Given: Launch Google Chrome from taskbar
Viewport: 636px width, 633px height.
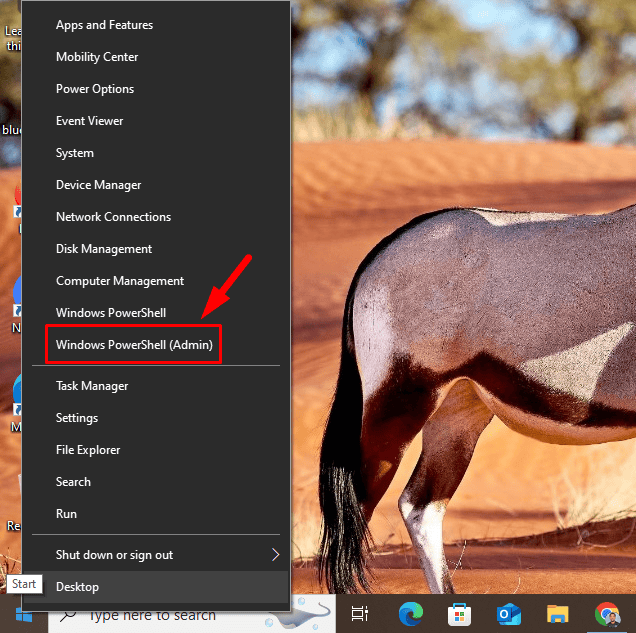Looking at the screenshot, I should (x=608, y=615).
